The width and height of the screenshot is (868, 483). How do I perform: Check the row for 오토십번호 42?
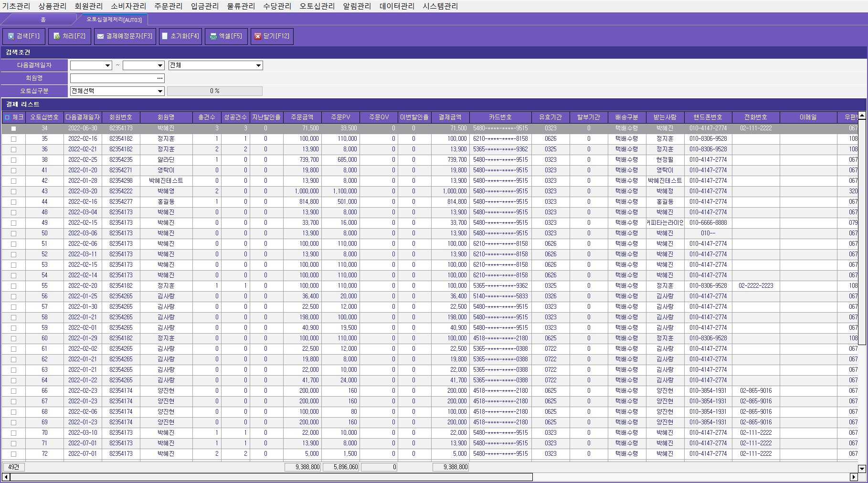coord(13,181)
